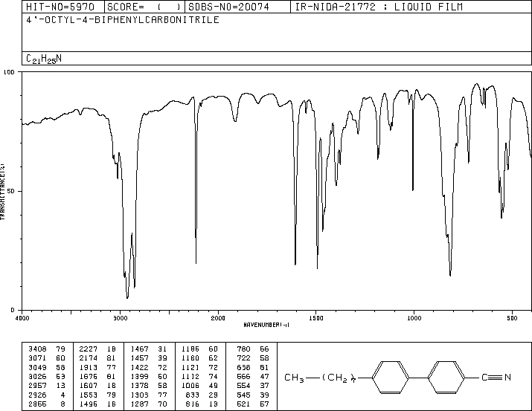Click peak table entry 780
Image resolution: width=532 pixels, height=411 pixels.
243,349
